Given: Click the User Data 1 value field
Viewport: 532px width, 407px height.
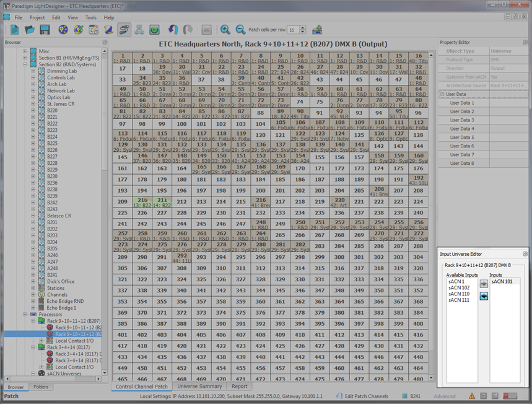Looking at the screenshot, I should click(x=508, y=103).
